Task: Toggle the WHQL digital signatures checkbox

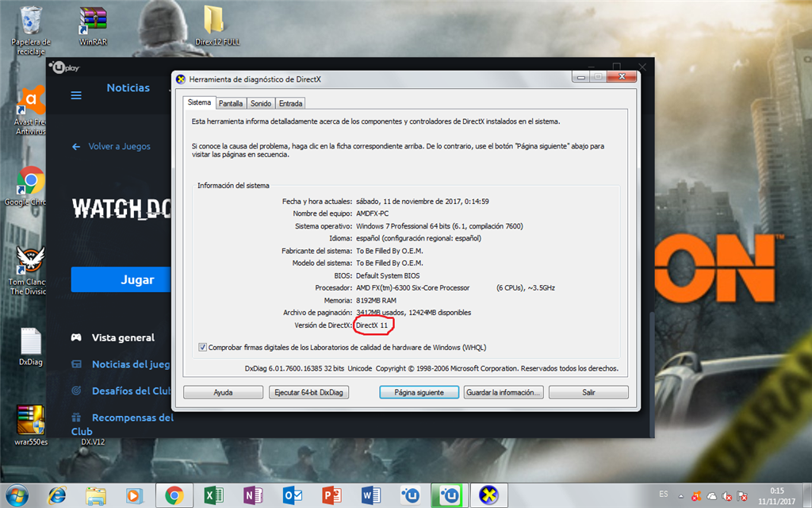Action: [x=202, y=348]
